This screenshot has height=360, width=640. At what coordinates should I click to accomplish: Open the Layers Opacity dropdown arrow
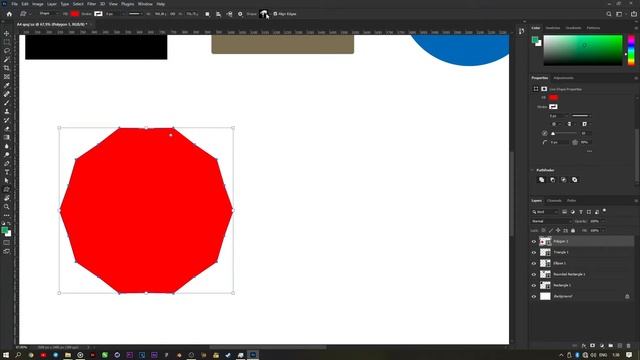(x=602, y=221)
